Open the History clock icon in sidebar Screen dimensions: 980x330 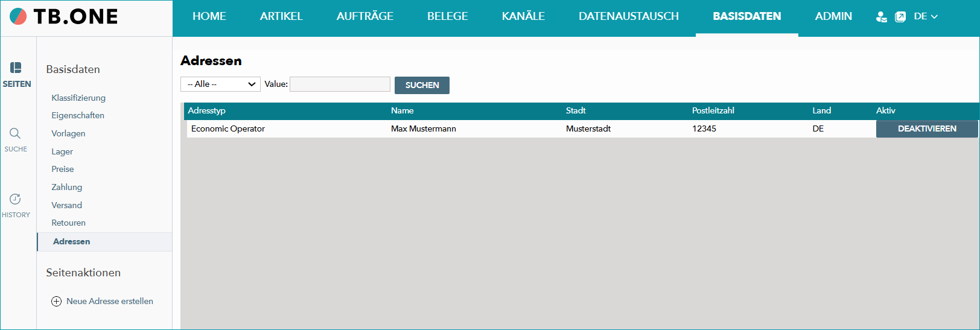(x=15, y=199)
